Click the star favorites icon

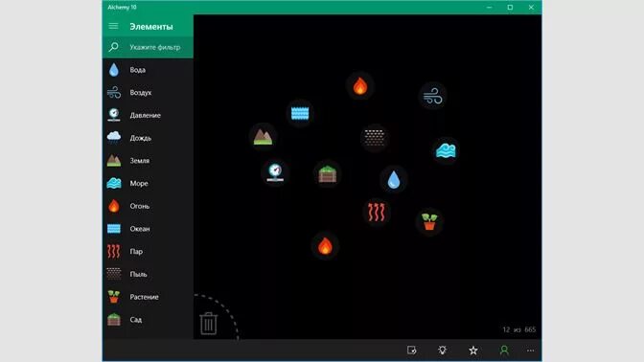coord(473,351)
